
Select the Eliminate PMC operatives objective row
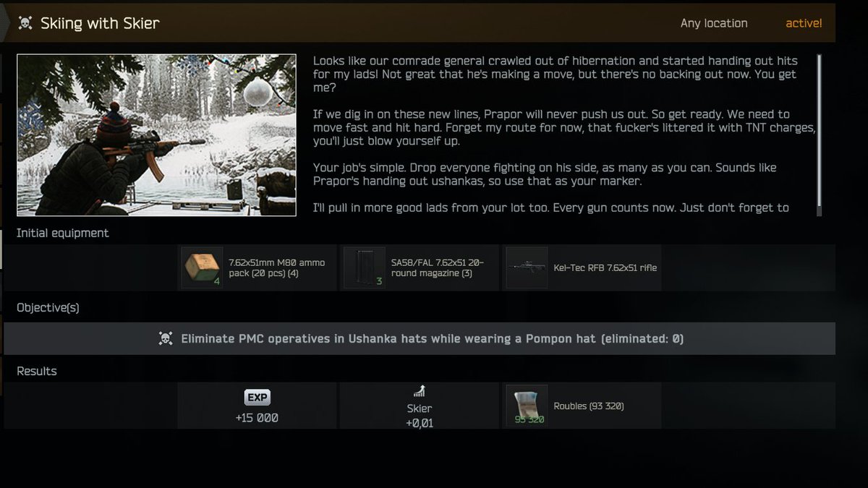[420, 338]
